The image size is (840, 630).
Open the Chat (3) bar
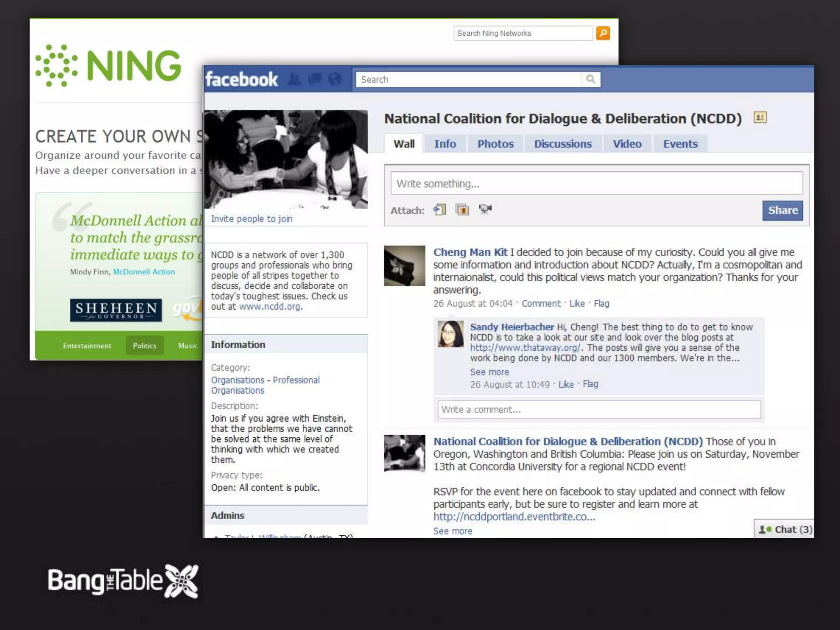(784, 529)
